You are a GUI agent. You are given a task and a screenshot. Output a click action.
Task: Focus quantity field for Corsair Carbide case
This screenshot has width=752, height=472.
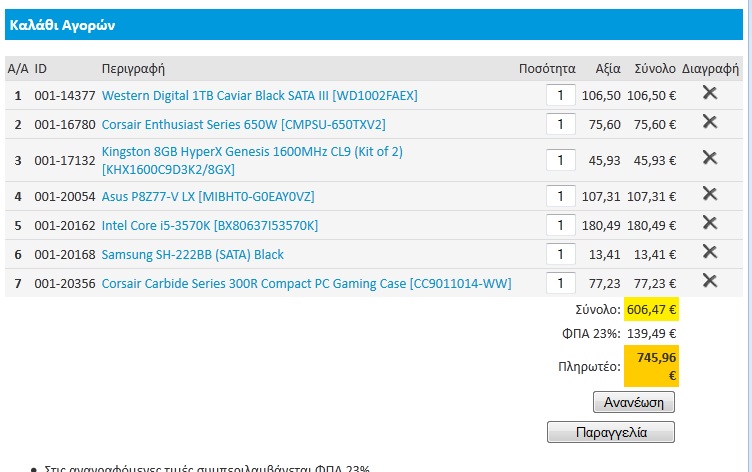coord(561,283)
